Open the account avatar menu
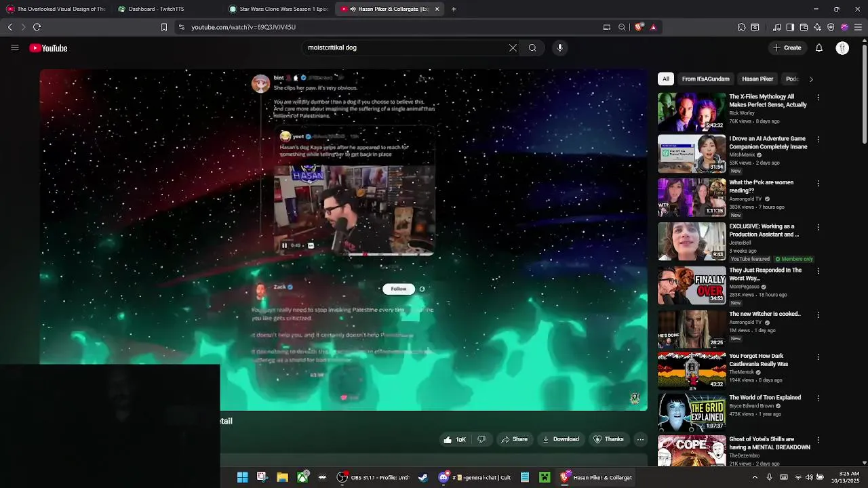Image resolution: width=868 pixels, height=488 pixels. [842, 47]
